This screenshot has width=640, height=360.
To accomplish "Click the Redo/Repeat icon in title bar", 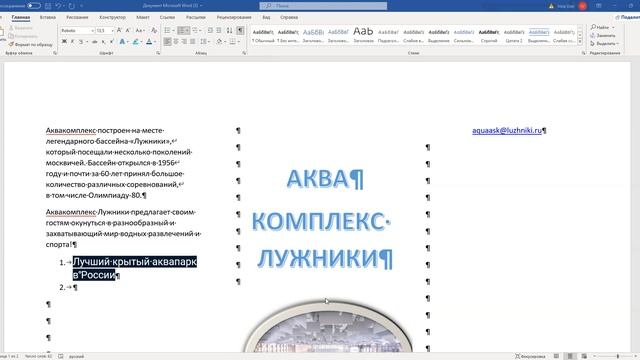I will coord(72,6).
